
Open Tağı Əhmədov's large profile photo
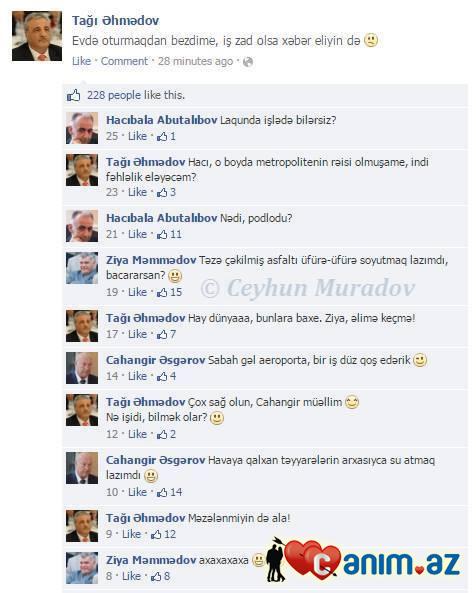[x=37, y=36]
